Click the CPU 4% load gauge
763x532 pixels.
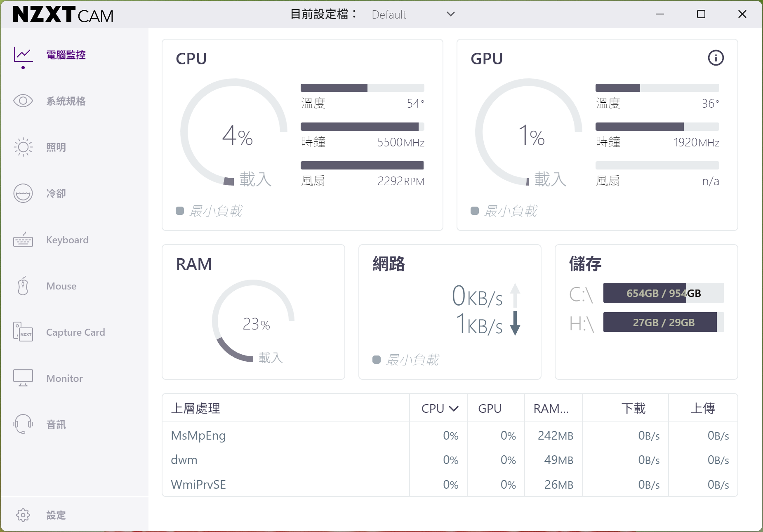click(234, 132)
